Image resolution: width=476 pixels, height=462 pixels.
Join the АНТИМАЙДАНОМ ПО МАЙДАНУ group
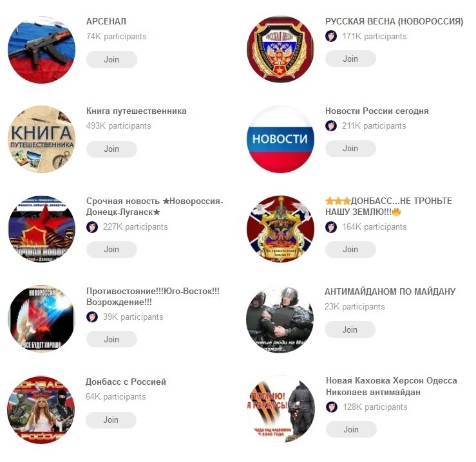350,329
